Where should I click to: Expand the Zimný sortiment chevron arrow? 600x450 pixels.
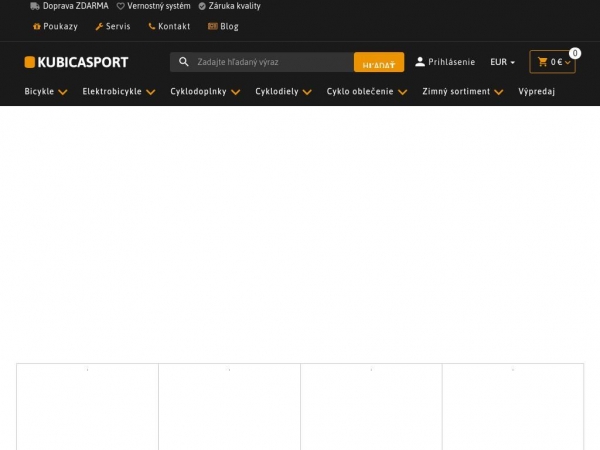[x=499, y=92]
